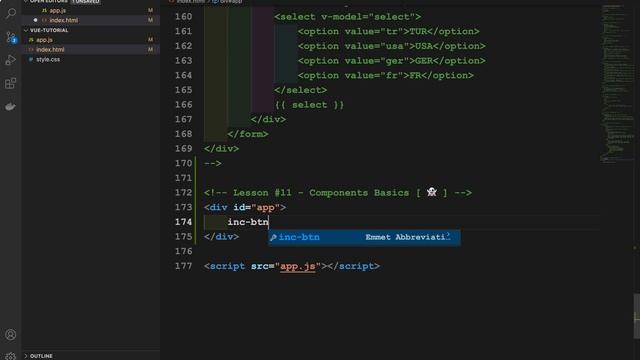Click the editor vertical scrollbar thumb
640x360 pixels.
click(636, 316)
